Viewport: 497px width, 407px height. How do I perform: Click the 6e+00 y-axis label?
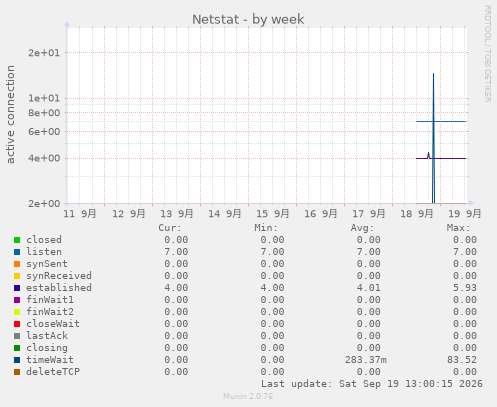pos(44,132)
